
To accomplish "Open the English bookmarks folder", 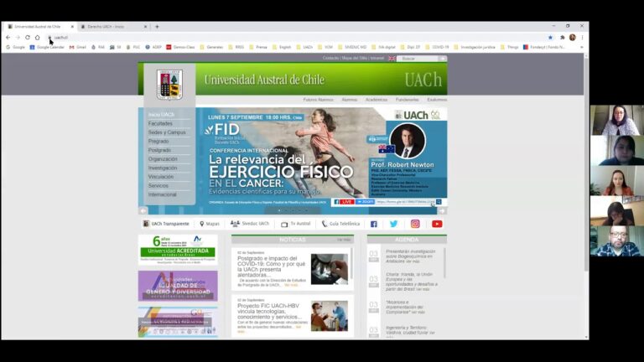I will pos(282,47).
